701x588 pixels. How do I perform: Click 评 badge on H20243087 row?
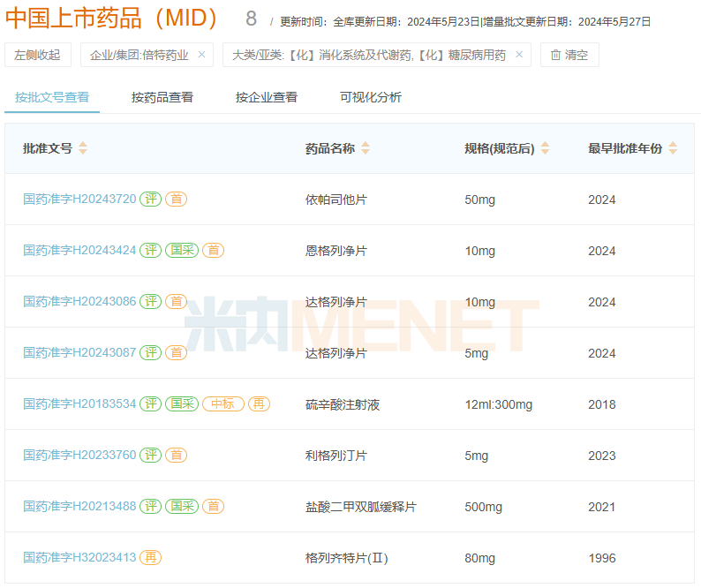coord(151,353)
